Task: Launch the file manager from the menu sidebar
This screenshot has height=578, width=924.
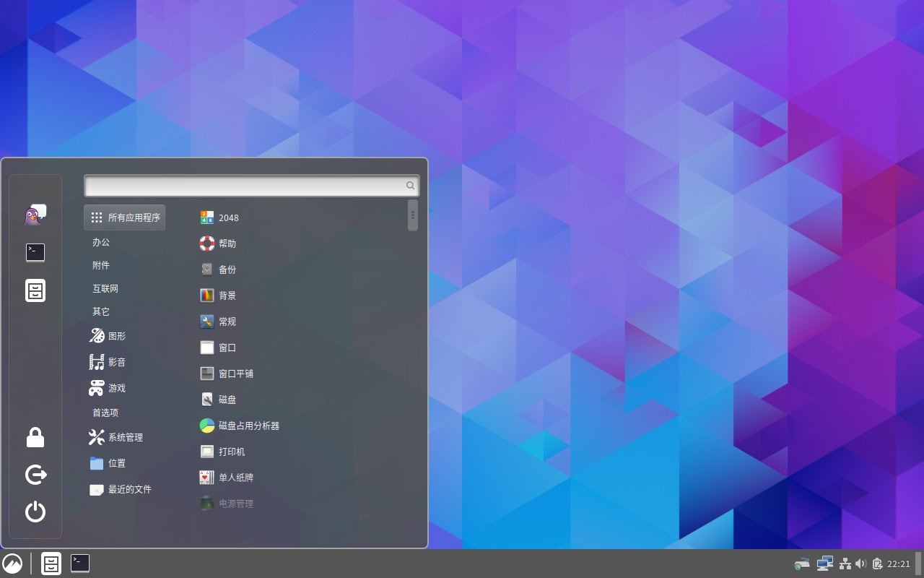Action: tap(35, 290)
